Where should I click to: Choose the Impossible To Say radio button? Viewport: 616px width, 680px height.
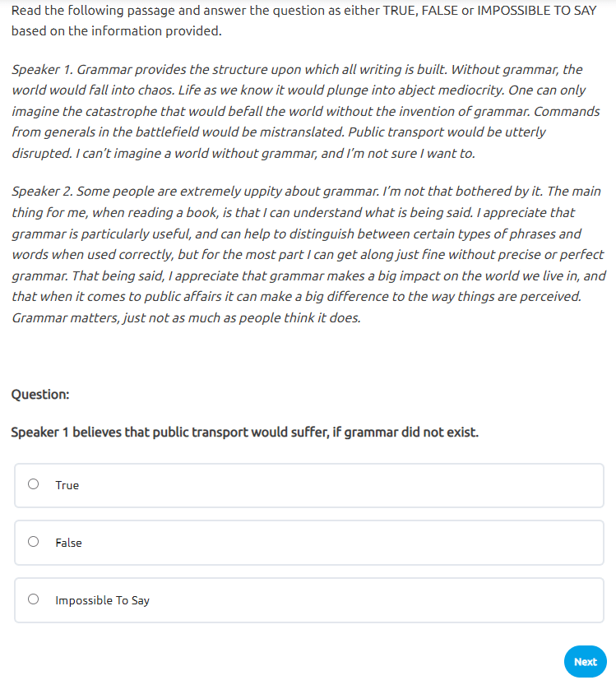(x=34, y=599)
